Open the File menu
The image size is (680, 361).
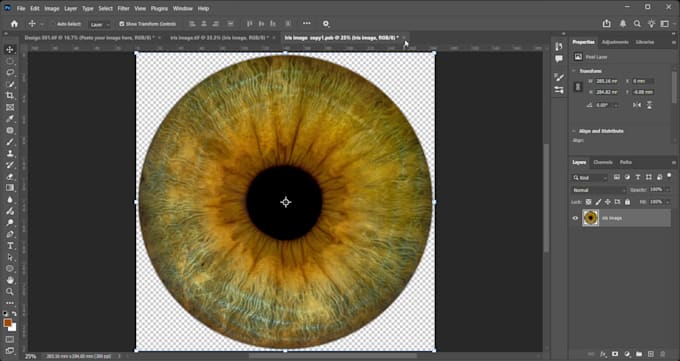click(x=21, y=8)
